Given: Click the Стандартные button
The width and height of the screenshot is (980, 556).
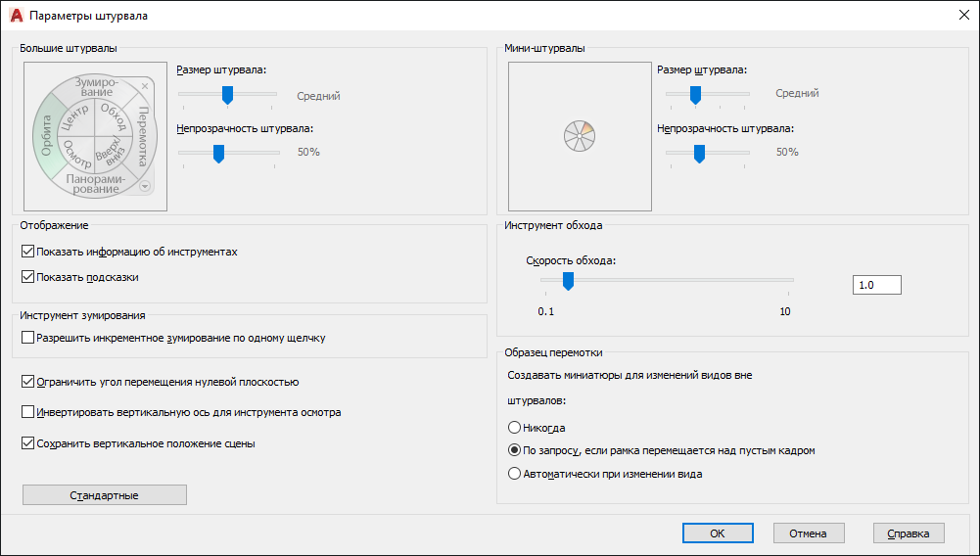Looking at the screenshot, I should [x=105, y=495].
